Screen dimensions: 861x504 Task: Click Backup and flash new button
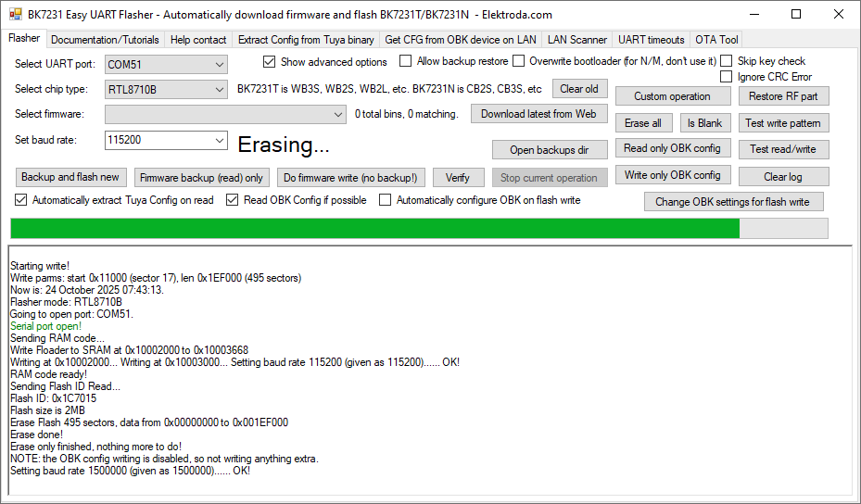point(70,177)
